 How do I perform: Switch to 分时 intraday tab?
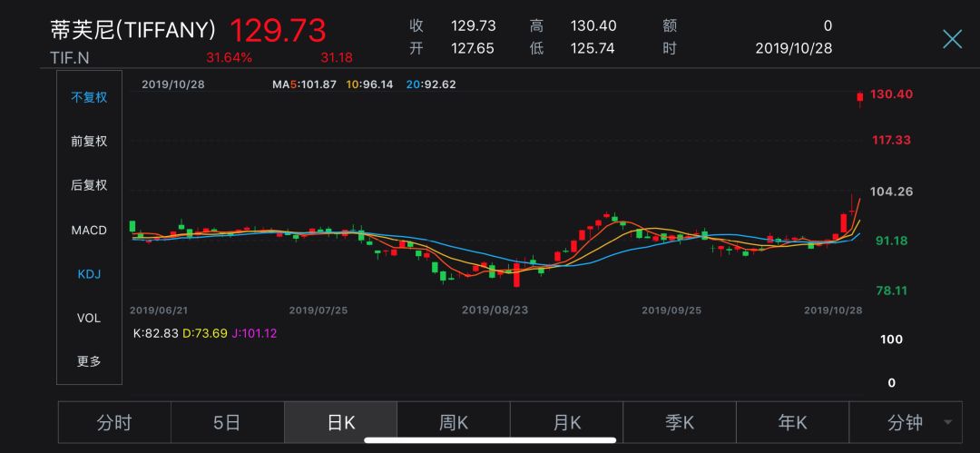(114, 423)
